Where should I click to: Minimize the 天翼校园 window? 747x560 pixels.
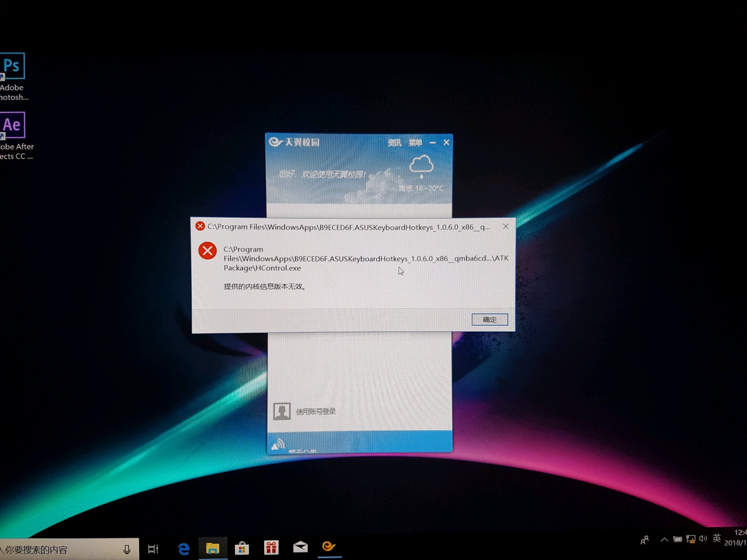[x=433, y=143]
